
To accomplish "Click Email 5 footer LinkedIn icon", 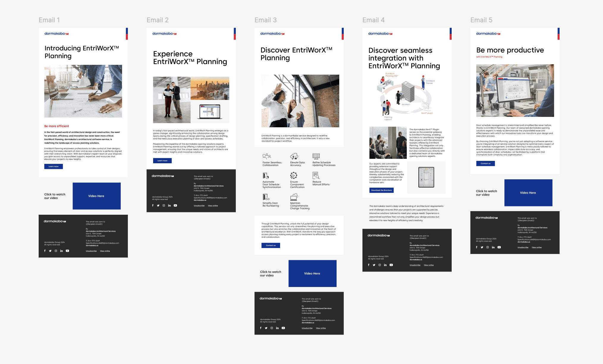I will tap(493, 247).
